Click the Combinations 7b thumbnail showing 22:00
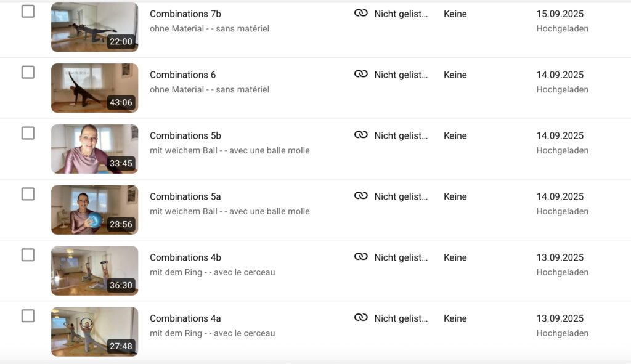The height and width of the screenshot is (364, 631). 94,27
